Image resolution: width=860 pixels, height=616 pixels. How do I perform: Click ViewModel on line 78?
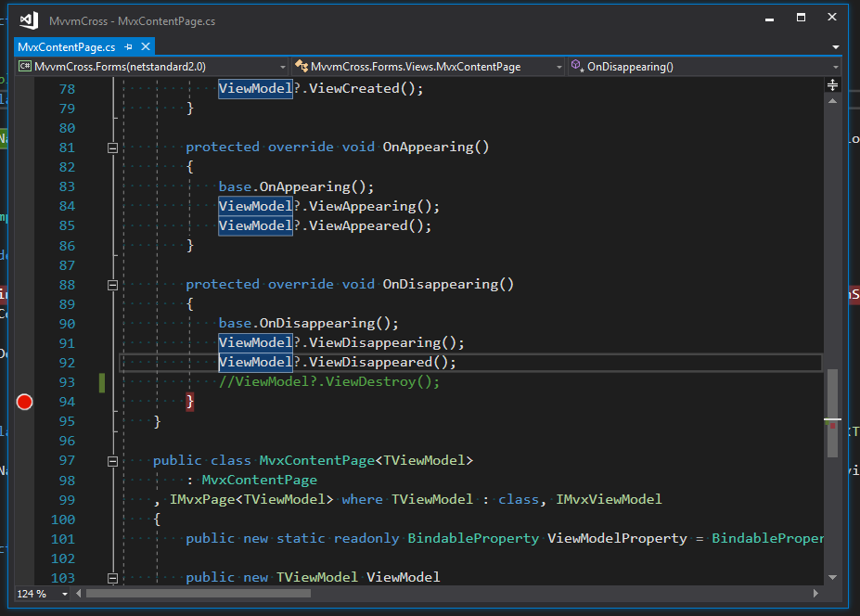click(255, 88)
